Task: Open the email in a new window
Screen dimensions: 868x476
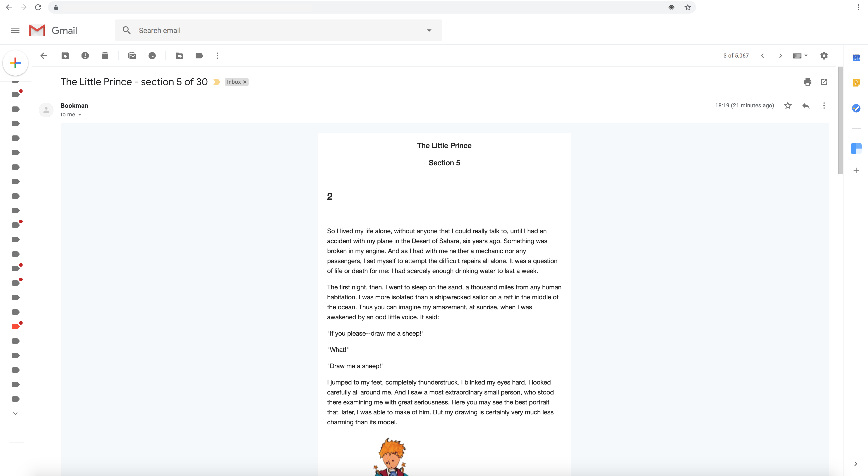Action: (x=824, y=82)
